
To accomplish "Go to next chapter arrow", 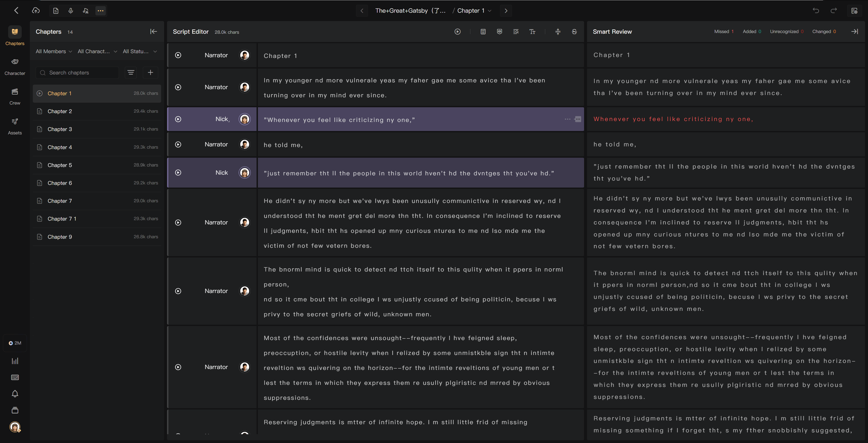I will click(506, 11).
